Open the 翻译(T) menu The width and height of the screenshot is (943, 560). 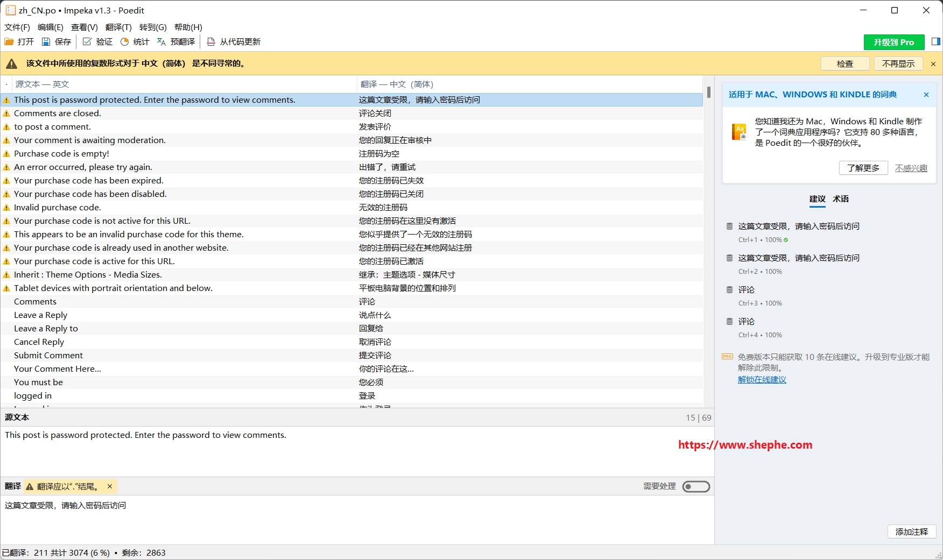point(118,27)
